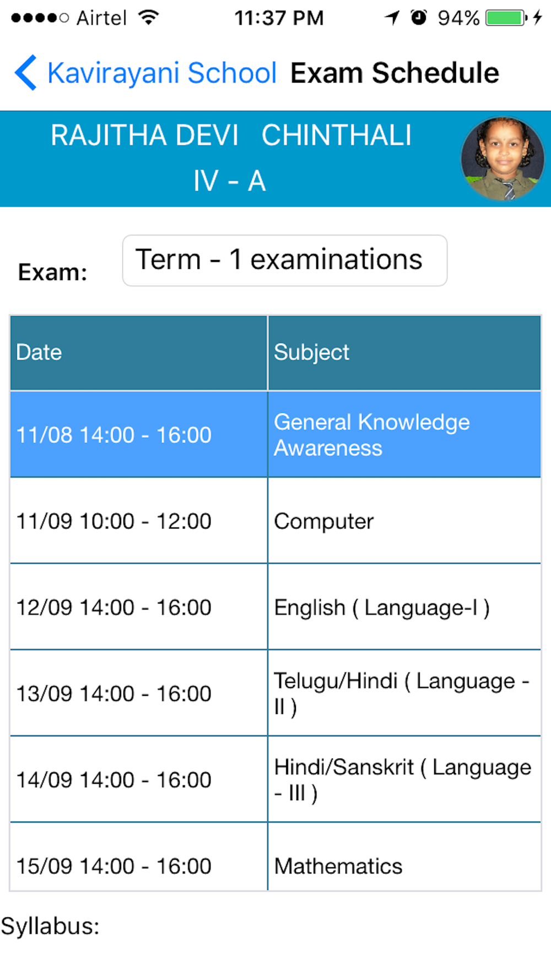
Task: Tap the location arrow status icon
Action: [392, 18]
